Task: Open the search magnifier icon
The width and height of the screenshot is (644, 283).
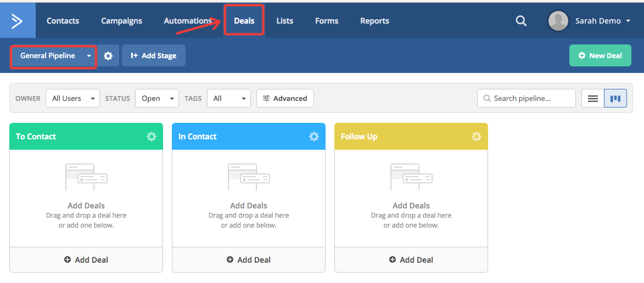Action: tap(521, 21)
